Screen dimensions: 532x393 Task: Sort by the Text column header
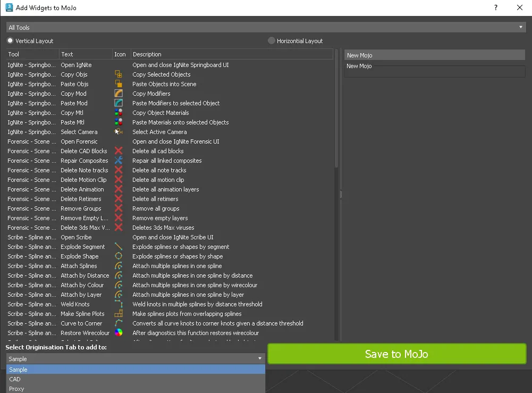click(86, 54)
